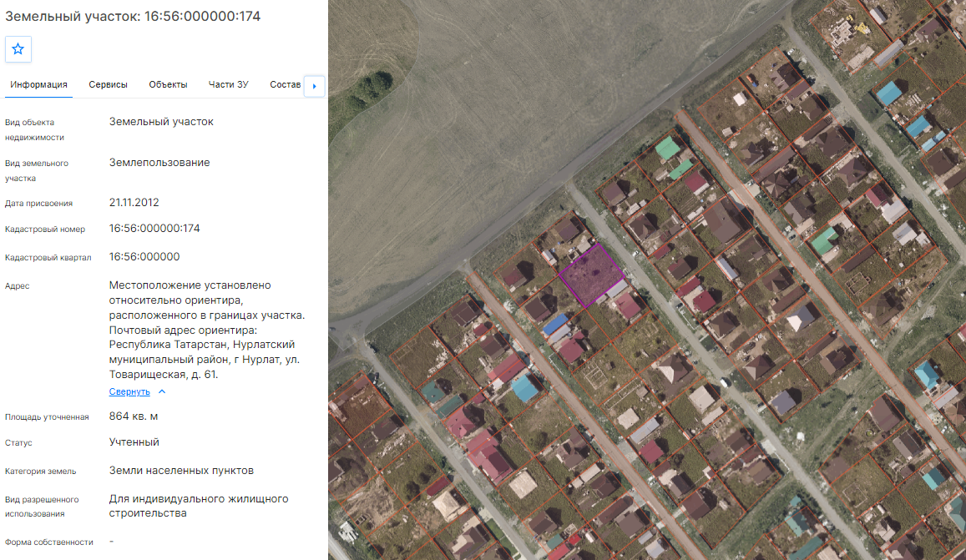This screenshot has width=966, height=560.
Task: Click the cadastral number 16:56:000000:174 value
Action: (x=154, y=229)
